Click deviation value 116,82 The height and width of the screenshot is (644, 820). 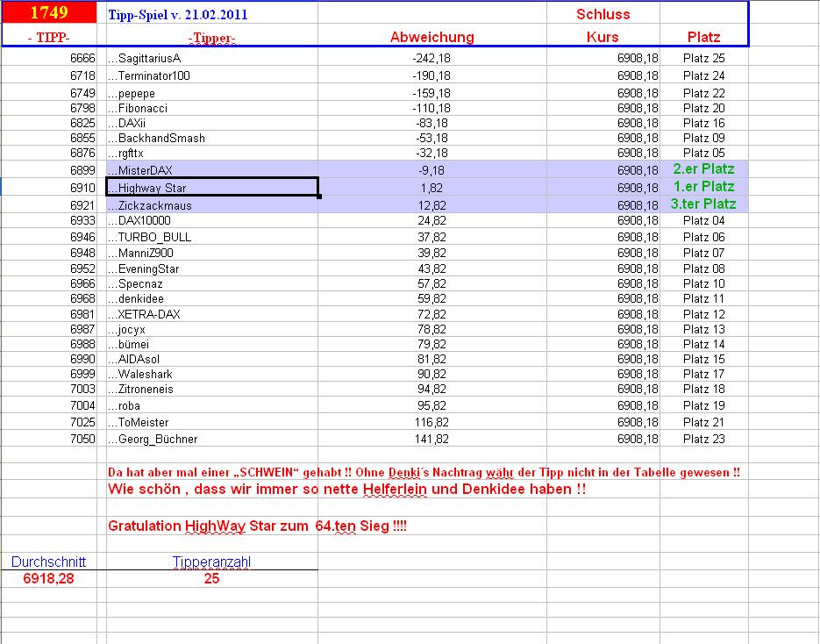click(x=432, y=422)
